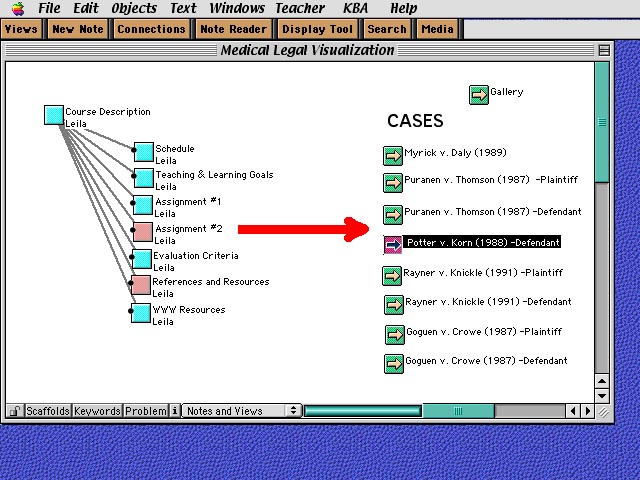The image size is (640, 480).
Task: Select the Course Description note icon
Action: click(x=54, y=115)
